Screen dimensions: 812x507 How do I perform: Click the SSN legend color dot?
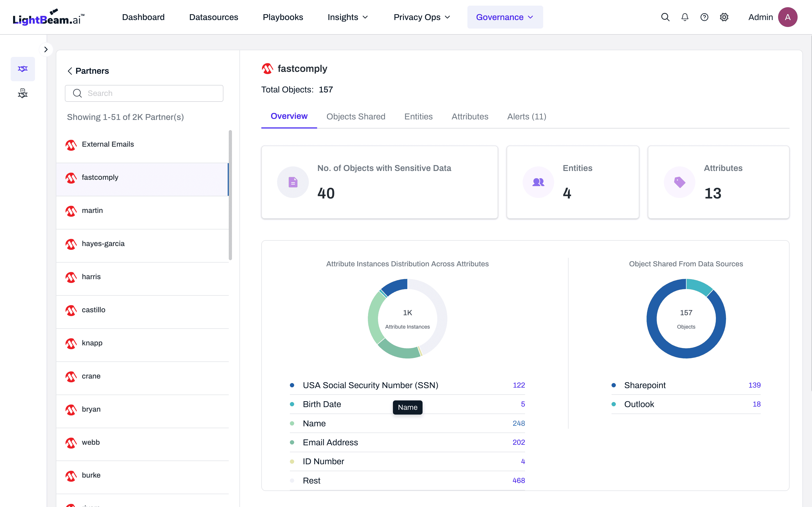pos(292,385)
